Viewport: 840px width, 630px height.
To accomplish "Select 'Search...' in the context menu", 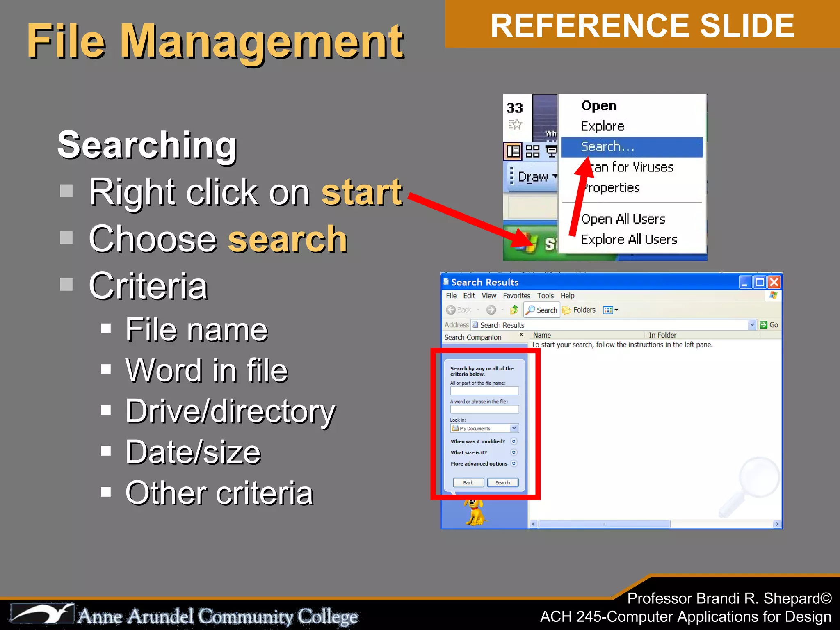I will pyautogui.click(x=632, y=147).
